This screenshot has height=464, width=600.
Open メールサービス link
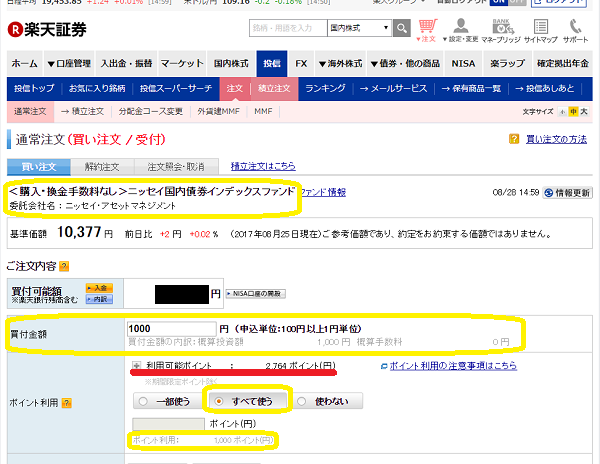click(x=393, y=89)
